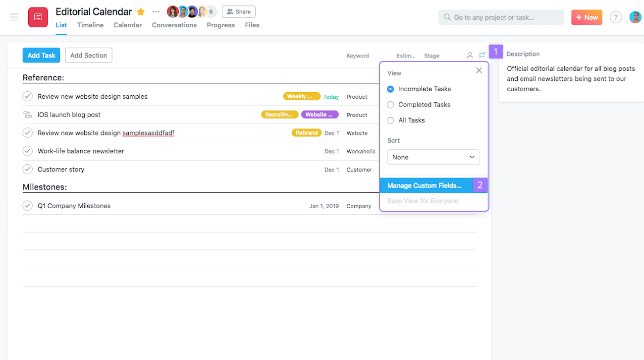644x360 pixels.
Task: Click the project or task search field
Action: point(500,17)
